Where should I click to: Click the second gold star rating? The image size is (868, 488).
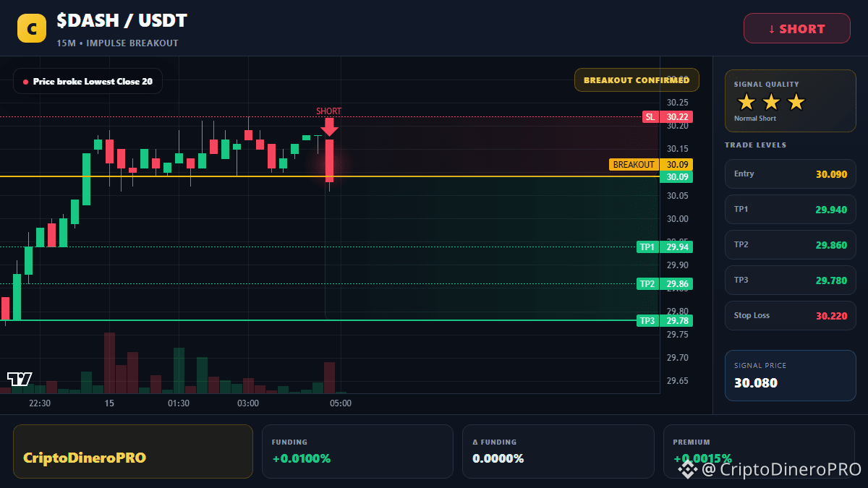tap(771, 102)
